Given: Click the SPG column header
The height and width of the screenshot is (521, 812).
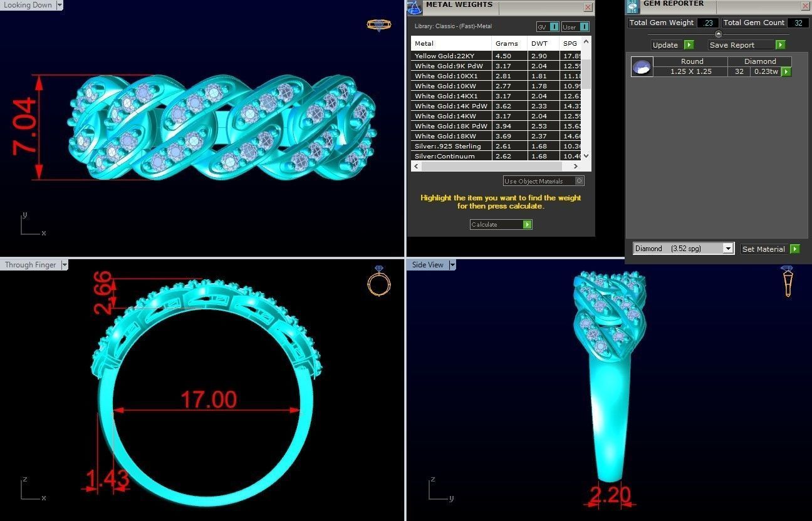Looking at the screenshot, I should 571,43.
